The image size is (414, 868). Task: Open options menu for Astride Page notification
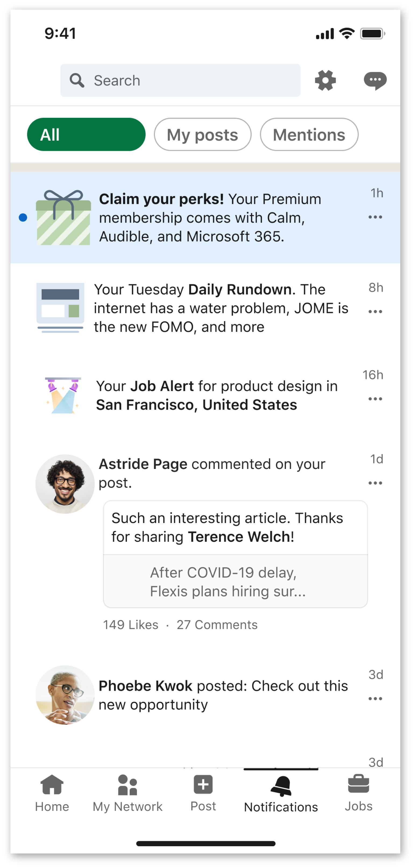coord(375,483)
